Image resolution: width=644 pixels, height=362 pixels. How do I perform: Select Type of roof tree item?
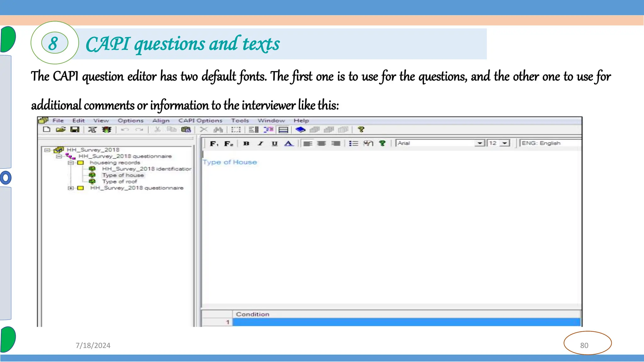pyautogui.click(x=119, y=182)
